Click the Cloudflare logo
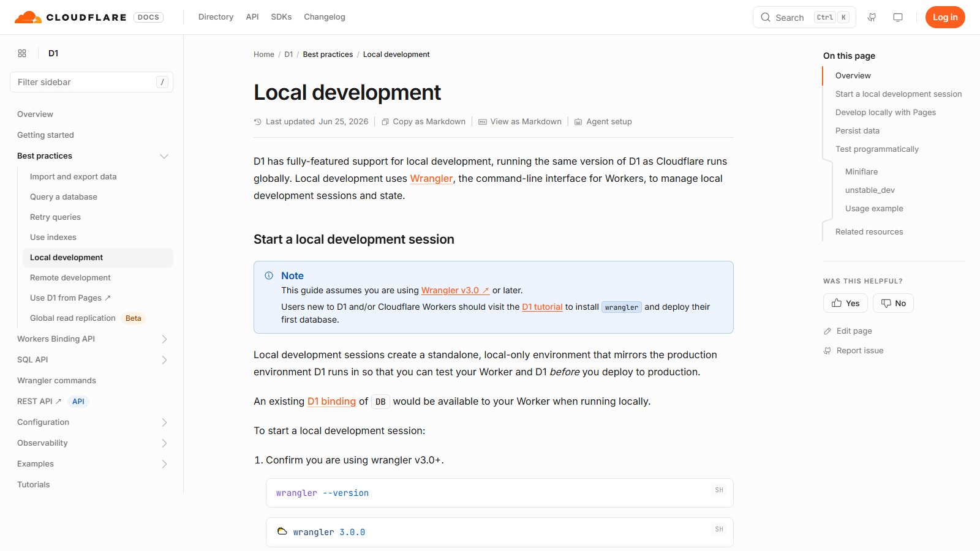The height and width of the screenshot is (551, 980). pos(70,17)
